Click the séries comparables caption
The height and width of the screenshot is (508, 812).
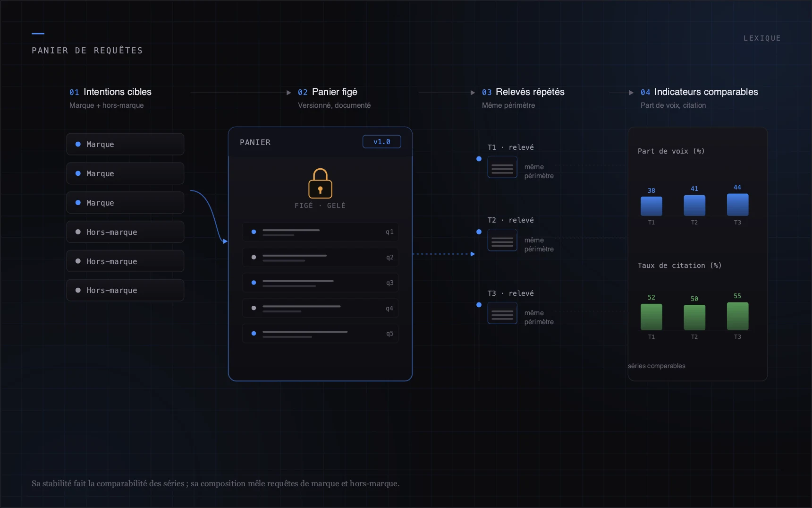[657, 366]
